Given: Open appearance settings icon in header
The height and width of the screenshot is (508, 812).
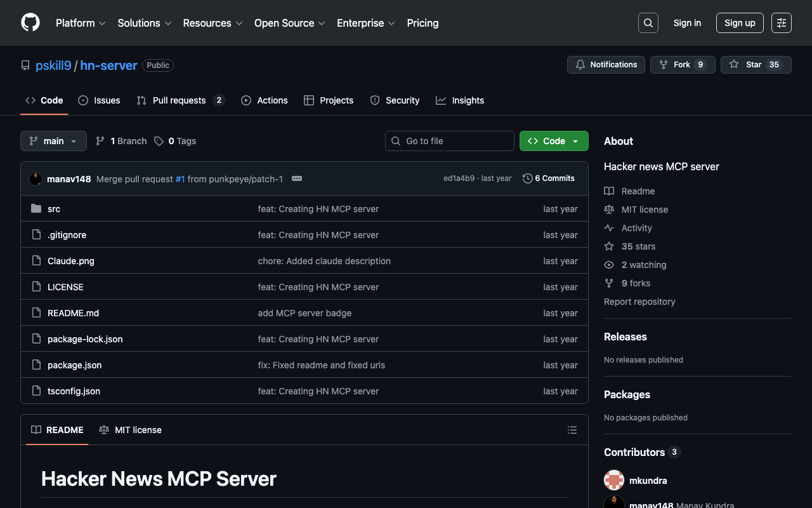Looking at the screenshot, I should click(782, 23).
